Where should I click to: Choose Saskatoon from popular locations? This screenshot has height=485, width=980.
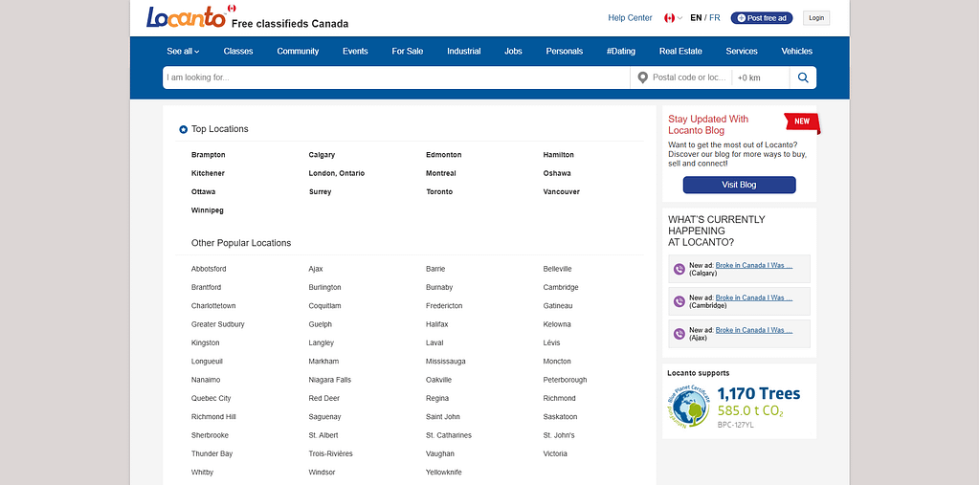tap(560, 417)
